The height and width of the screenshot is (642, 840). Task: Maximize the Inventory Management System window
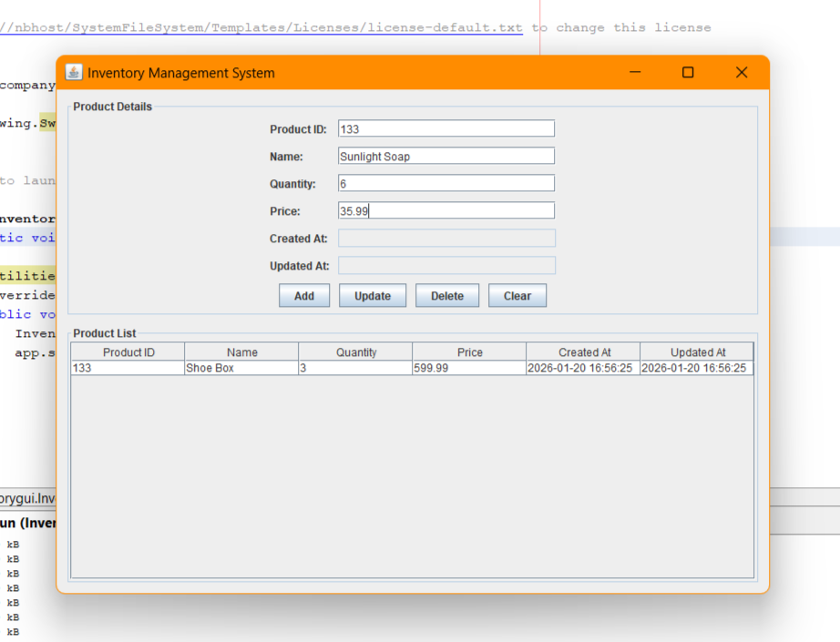pyautogui.click(x=688, y=72)
